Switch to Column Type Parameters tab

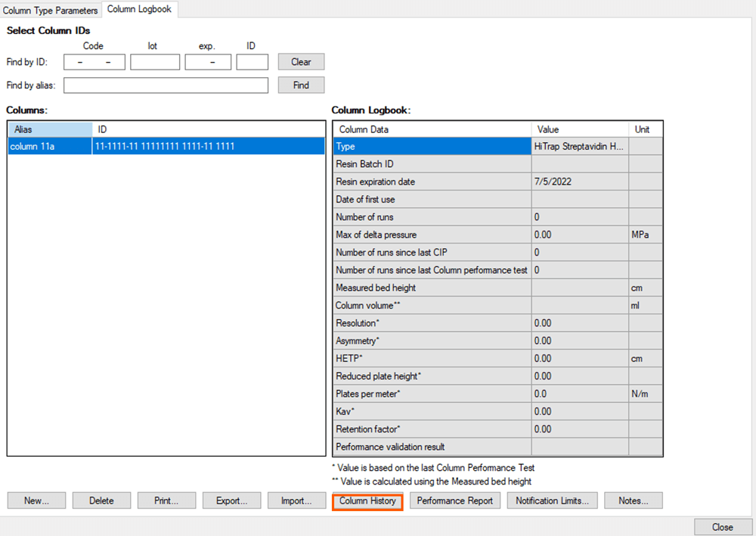tap(51, 11)
